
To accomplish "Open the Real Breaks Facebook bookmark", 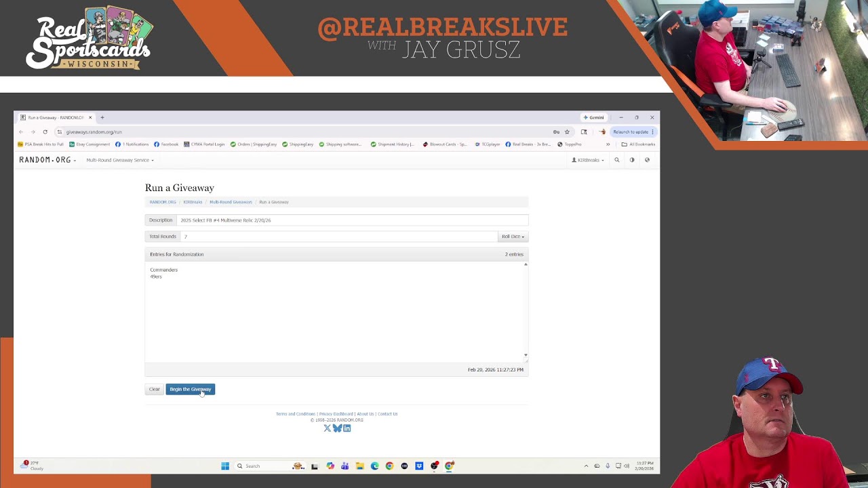I will tap(528, 144).
